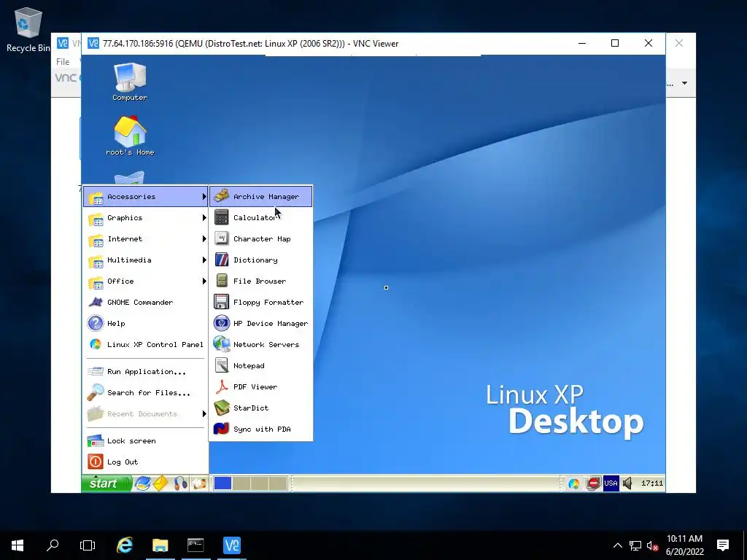Click the Linux XP start button
747x560 pixels.
tap(107, 483)
